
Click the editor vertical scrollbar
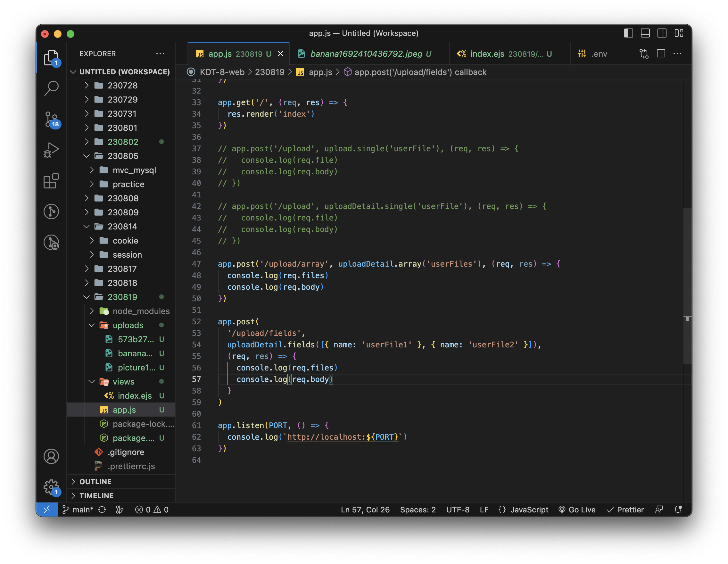687,286
